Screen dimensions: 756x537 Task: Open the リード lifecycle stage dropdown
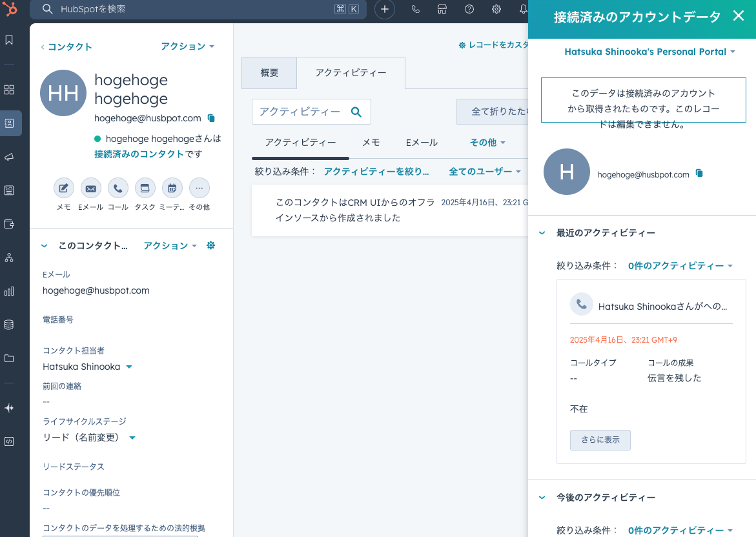[x=89, y=438]
